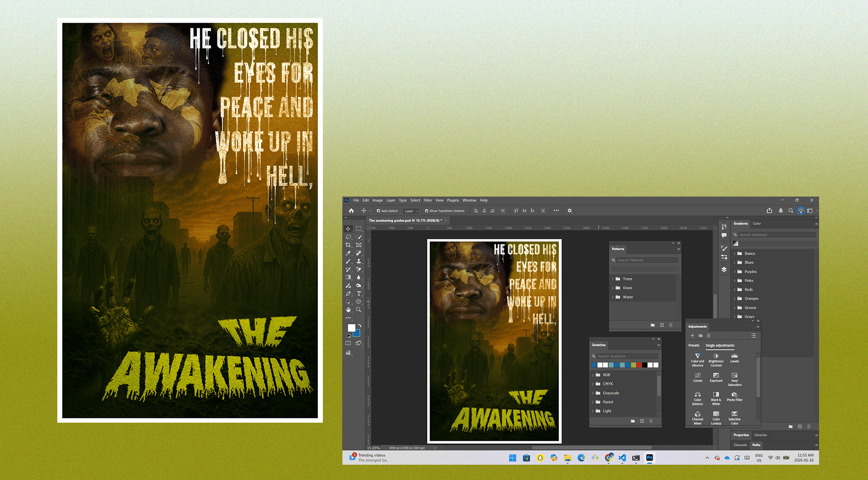Pick the blue background color swatch

pos(357,334)
